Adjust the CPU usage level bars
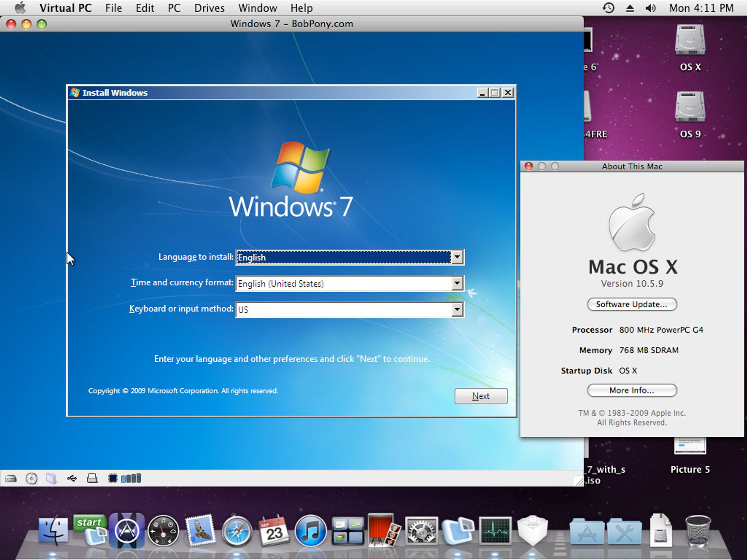The height and width of the screenshot is (560, 747). tap(131, 478)
